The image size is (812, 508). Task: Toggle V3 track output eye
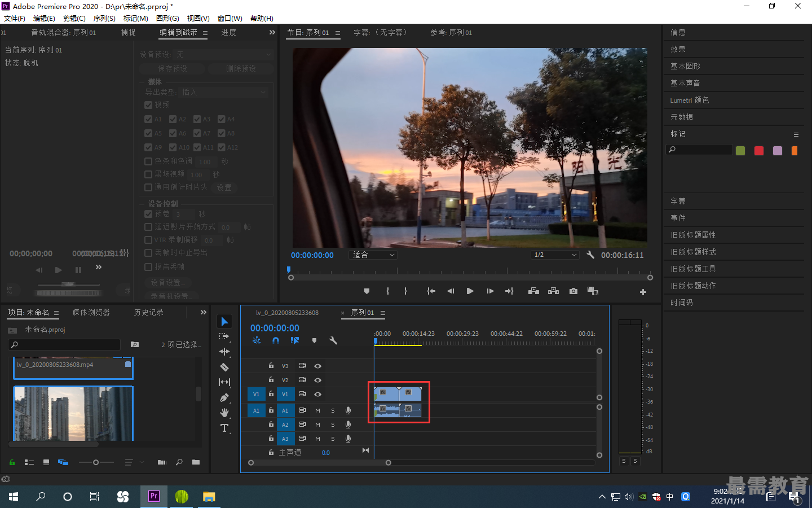click(317, 366)
